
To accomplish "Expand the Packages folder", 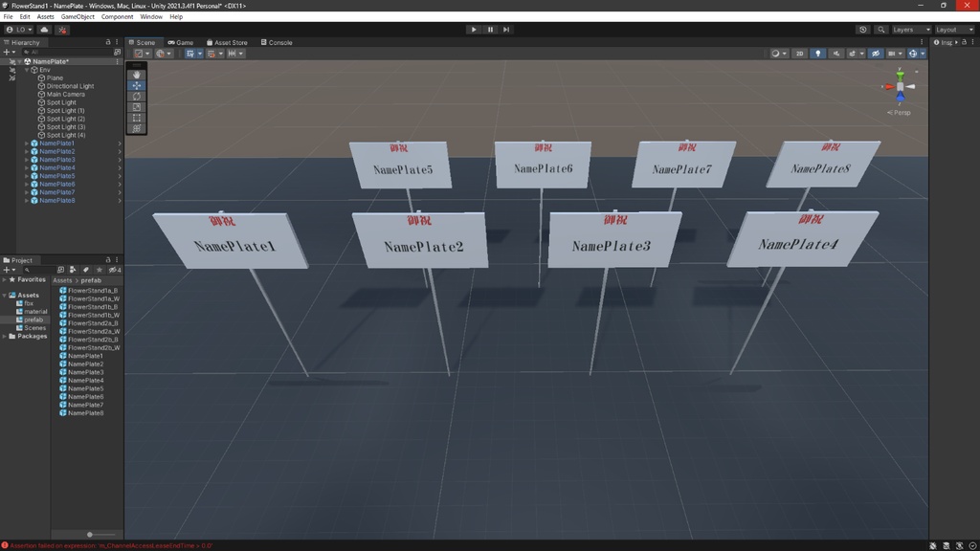I will tap(5, 336).
